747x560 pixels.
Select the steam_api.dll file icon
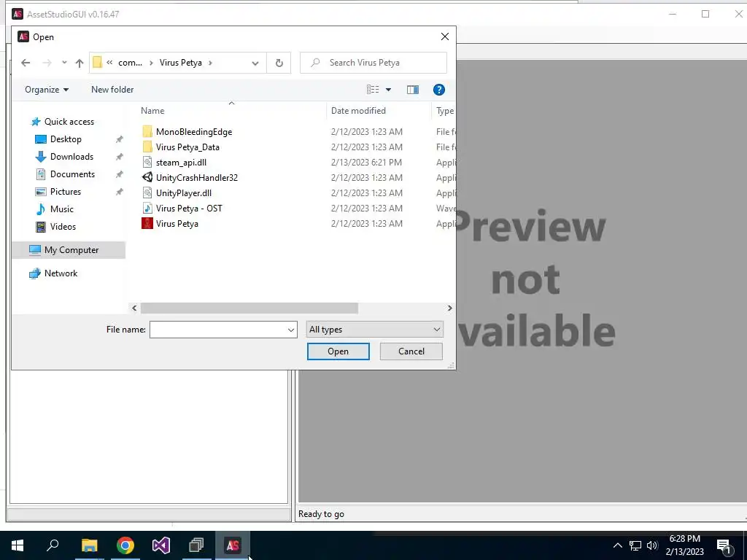tap(147, 162)
